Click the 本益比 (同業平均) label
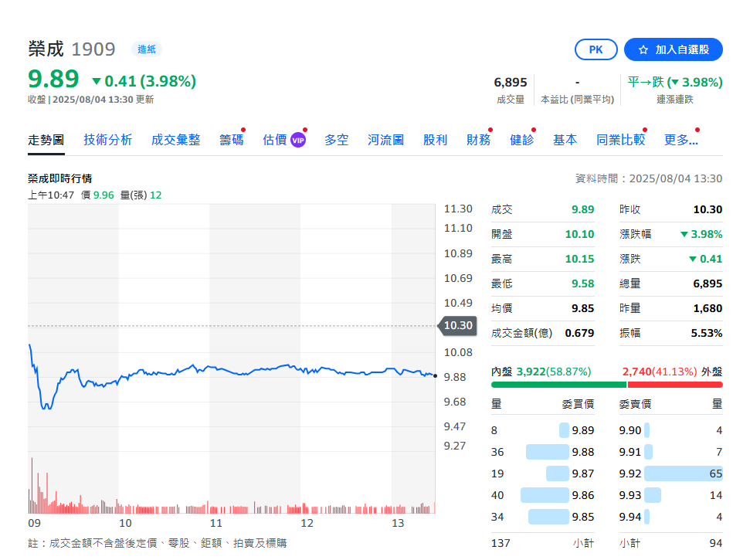Viewport: 733px width, 560px height. pos(577,100)
